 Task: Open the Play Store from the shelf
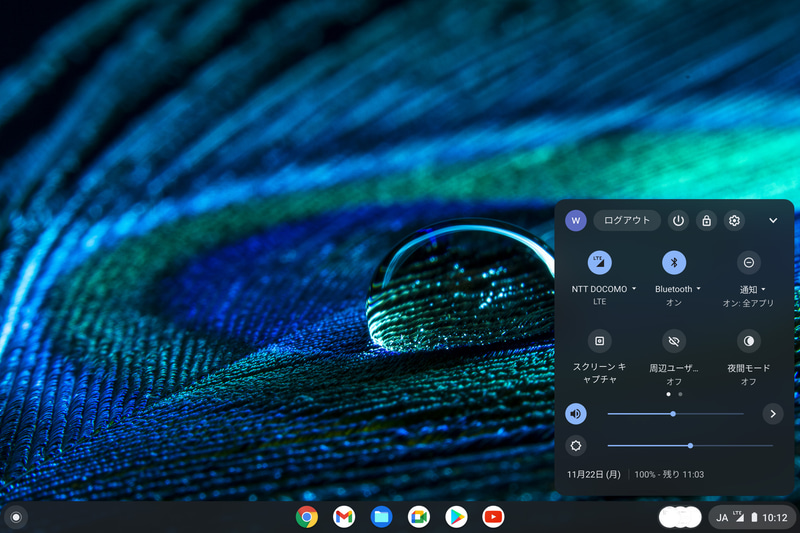pyautogui.click(x=456, y=517)
